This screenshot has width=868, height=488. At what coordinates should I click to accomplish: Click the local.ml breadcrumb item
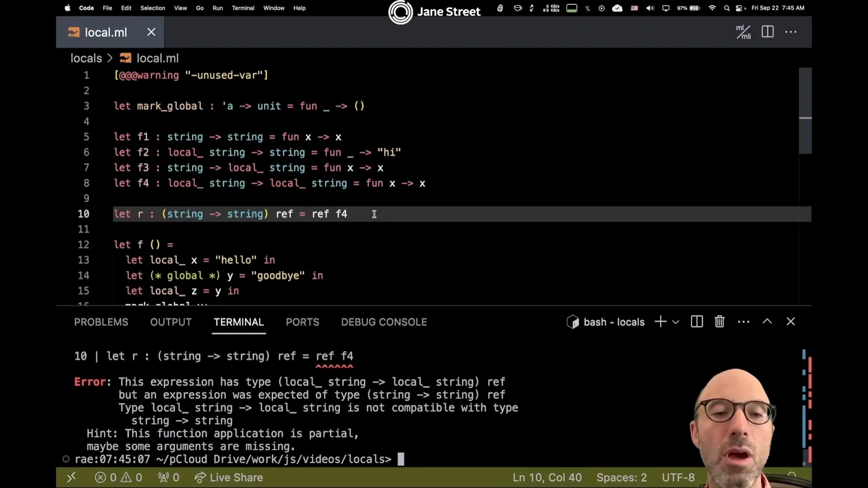tap(149, 58)
